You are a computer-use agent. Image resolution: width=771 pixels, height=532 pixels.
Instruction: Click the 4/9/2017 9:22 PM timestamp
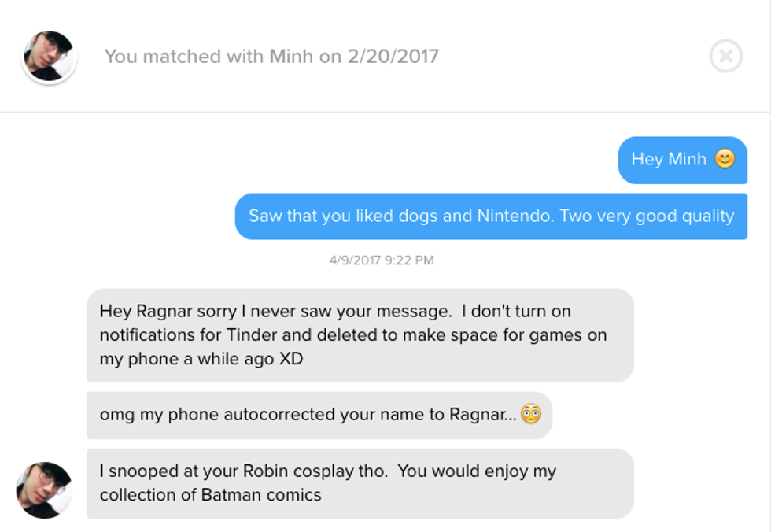(382, 260)
